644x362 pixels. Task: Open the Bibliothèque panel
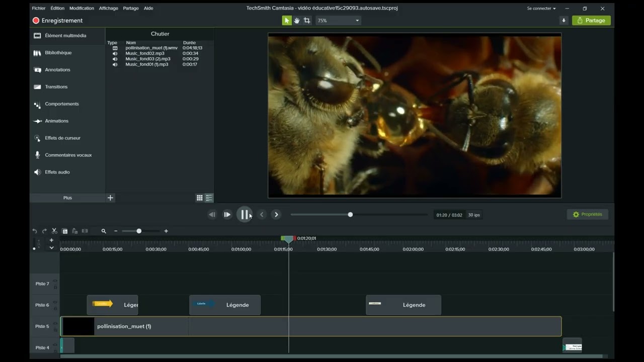point(58,53)
